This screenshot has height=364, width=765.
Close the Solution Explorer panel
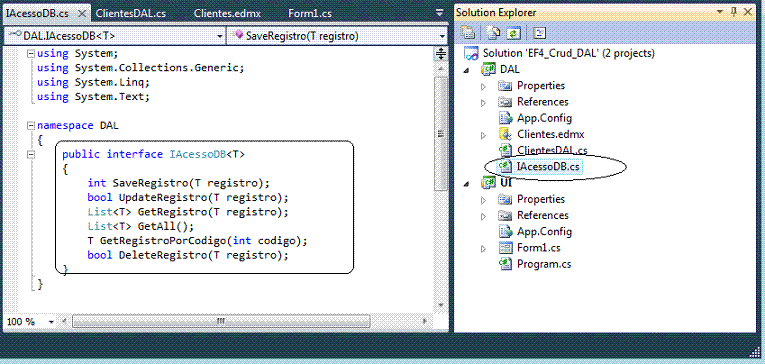(748, 12)
